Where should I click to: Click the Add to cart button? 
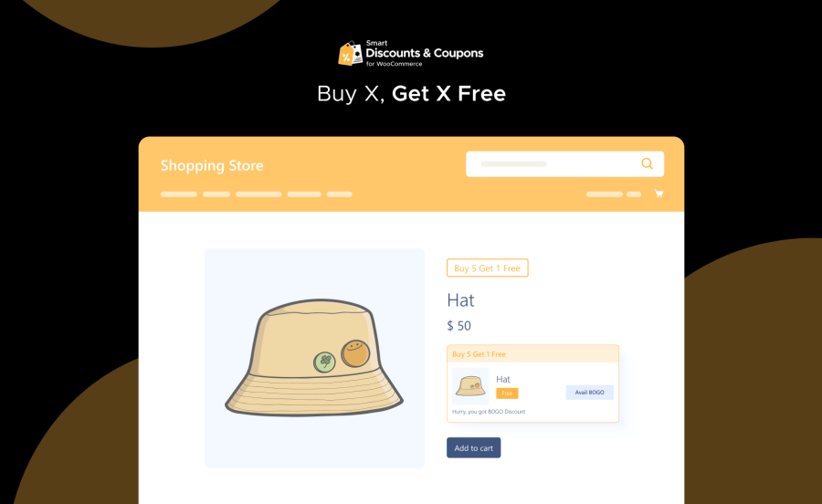(473, 448)
